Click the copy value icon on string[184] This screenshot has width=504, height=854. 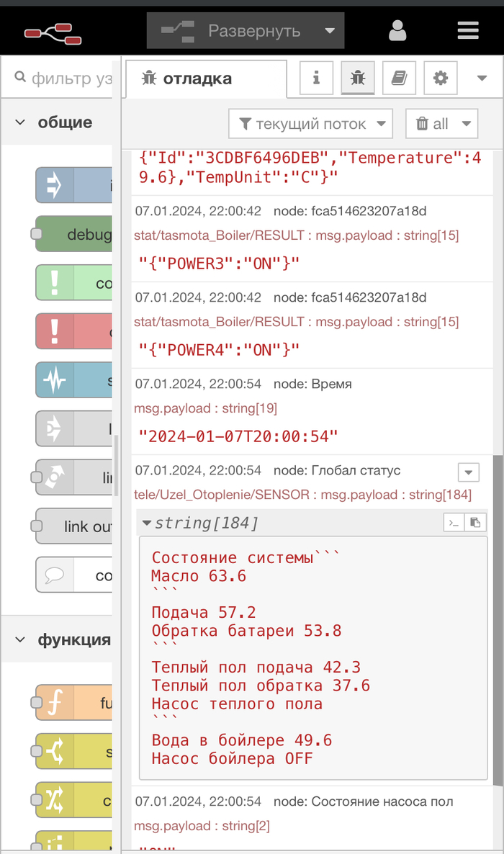point(475,523)
